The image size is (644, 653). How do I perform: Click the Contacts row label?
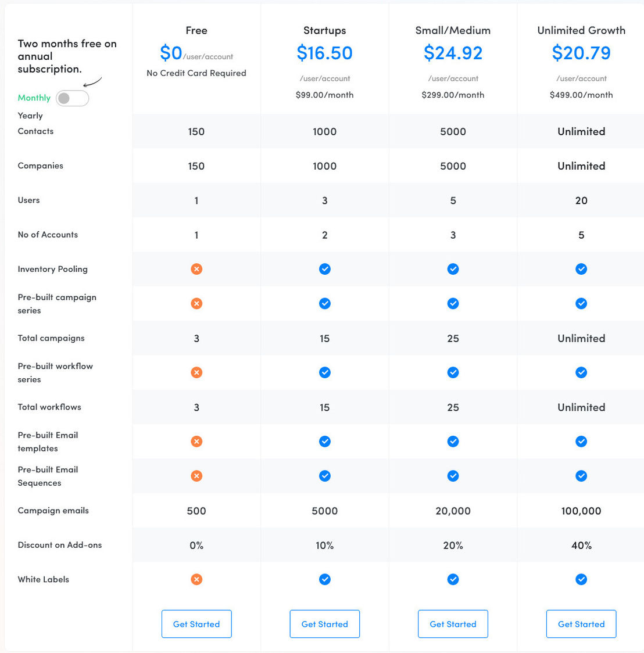tap(36, 131)
